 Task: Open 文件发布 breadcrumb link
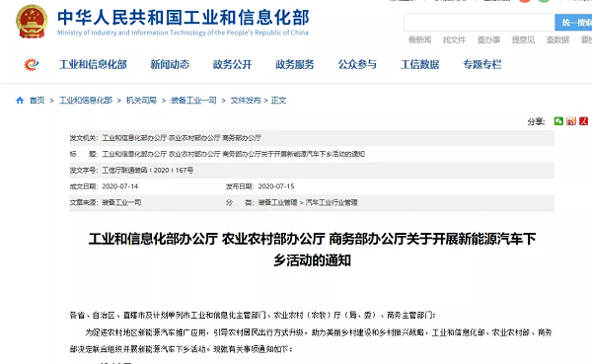click(x=246, y=100)
